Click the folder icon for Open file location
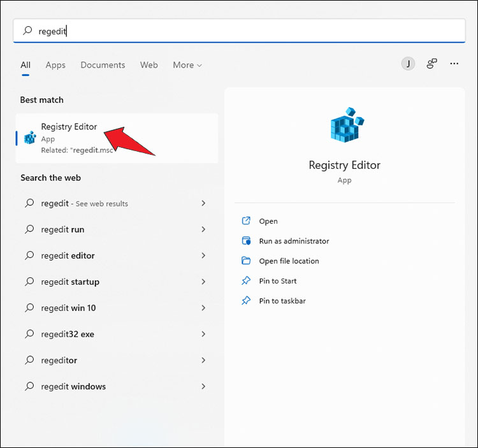This screenshot has width=478, height=448. (246, 261)
